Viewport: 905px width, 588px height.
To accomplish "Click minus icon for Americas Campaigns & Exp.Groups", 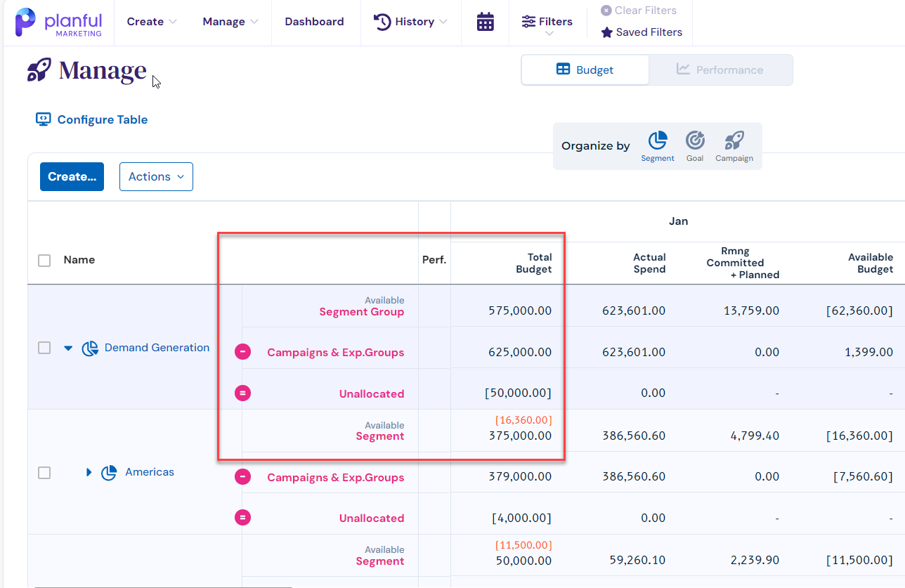I will 242,477.
